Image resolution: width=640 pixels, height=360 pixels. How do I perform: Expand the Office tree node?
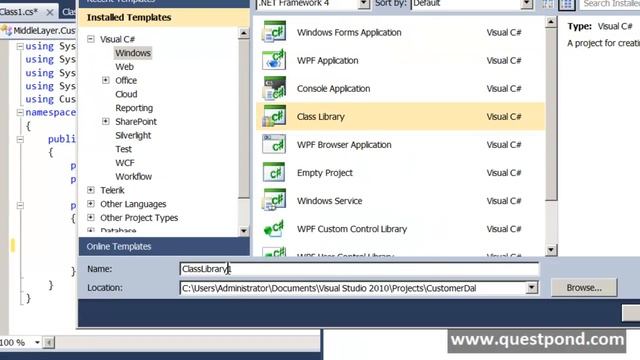click(105, 80)
